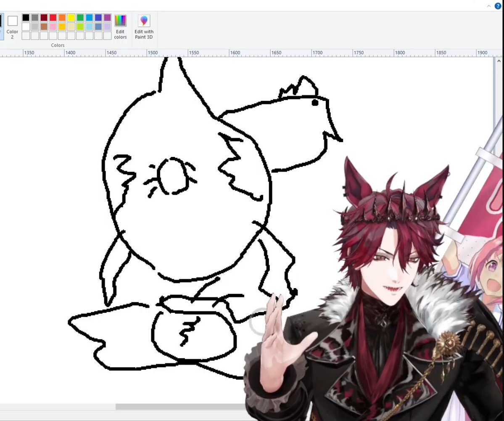
Task: Open Paint help via question mark icon
Action: coord(498,6)
